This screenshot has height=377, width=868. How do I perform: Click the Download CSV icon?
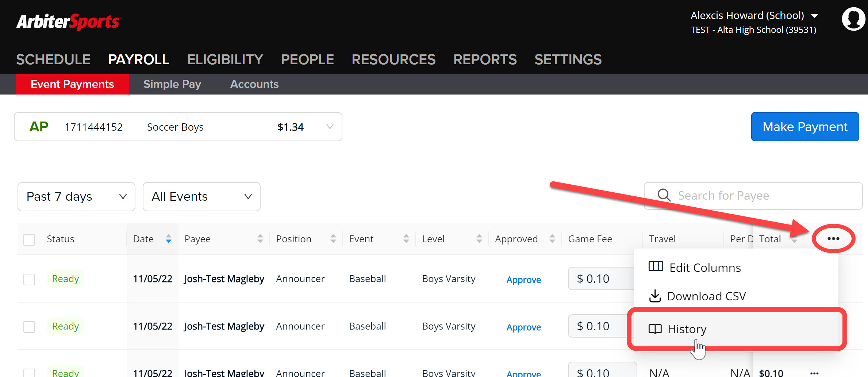point(655,296)
